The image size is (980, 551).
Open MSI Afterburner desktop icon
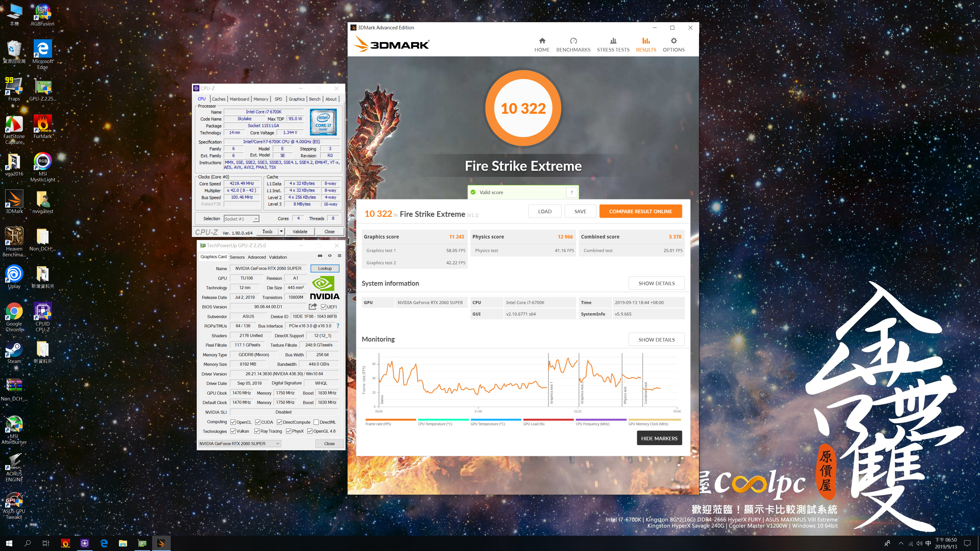14,430
